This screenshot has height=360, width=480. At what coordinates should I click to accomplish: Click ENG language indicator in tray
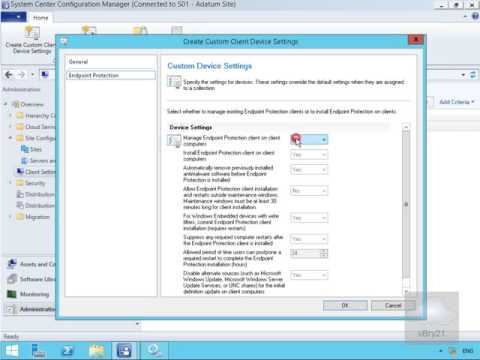468,351
